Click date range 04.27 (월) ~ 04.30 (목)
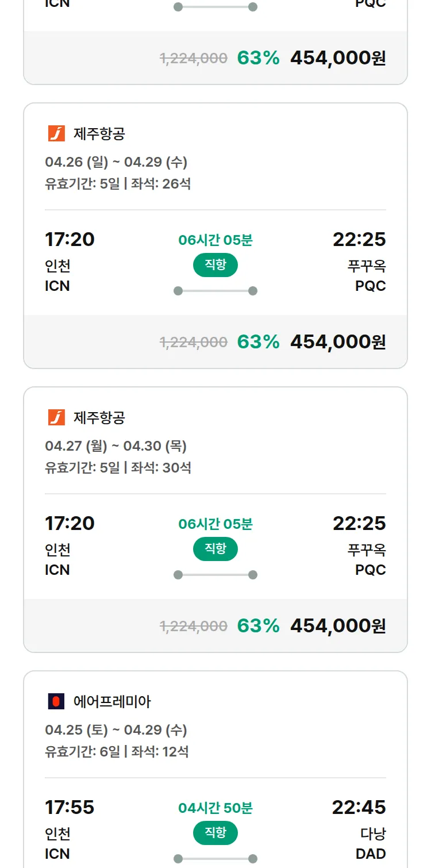The width and height of the screenshot is (431, 868). [x=116, y=446]
